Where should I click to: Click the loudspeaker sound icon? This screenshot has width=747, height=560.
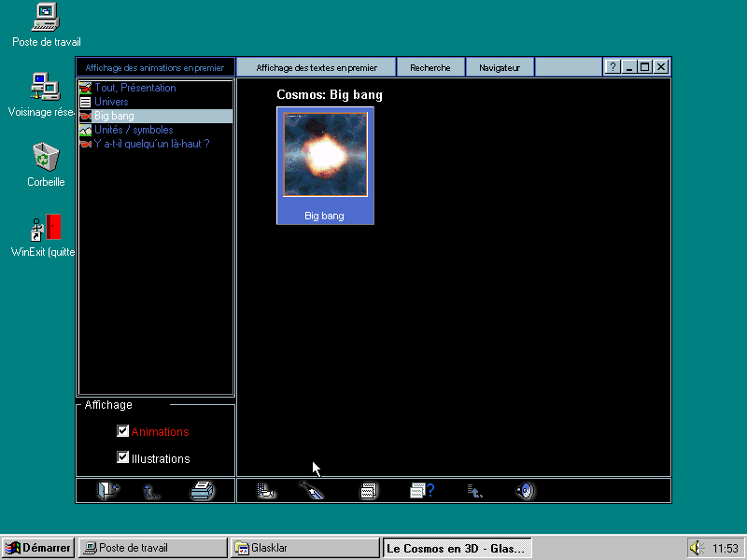(x=526, y=491)
